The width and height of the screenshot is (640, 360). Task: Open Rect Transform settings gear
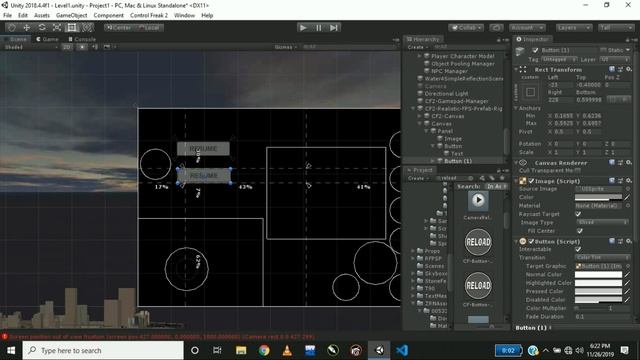pyautogui.click(x=629, y=69)
